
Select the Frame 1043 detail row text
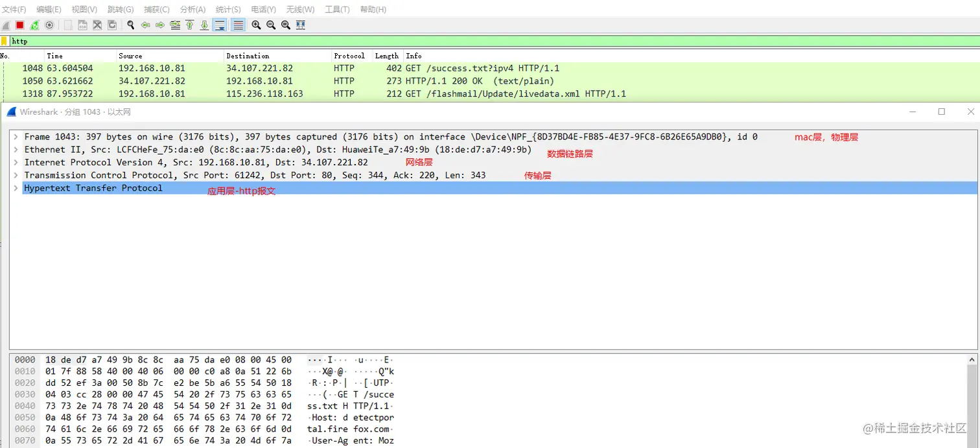(391, 137)
